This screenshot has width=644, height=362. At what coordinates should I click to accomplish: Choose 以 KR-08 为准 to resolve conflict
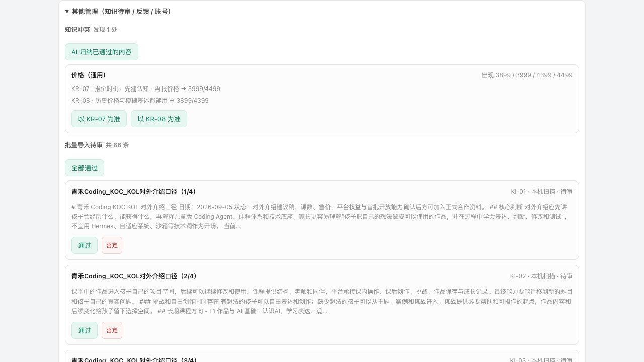159,119
